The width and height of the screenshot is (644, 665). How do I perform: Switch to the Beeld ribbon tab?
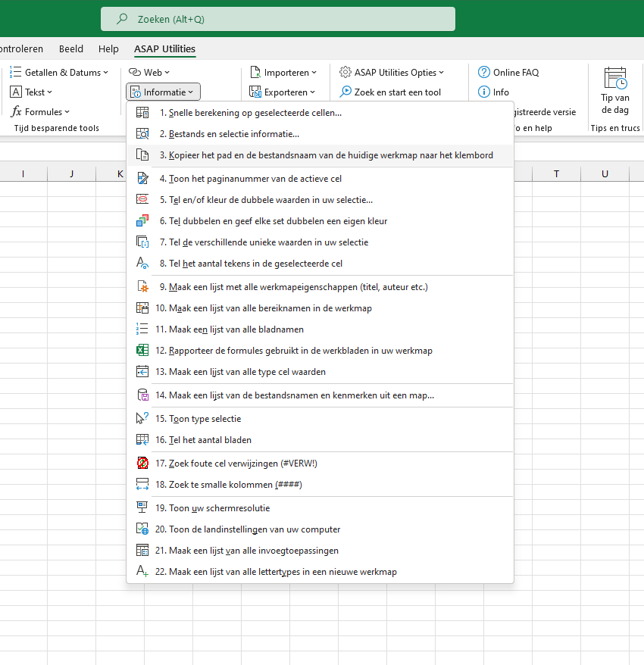[x=71, y=48]
